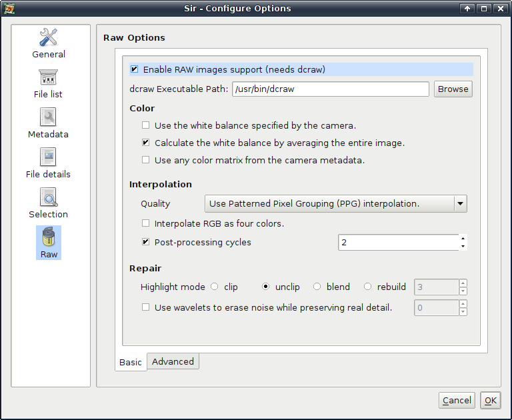Shade the window with up-arrow button
Viewport: 512px width, 420px height.
[x=467, y=9]
